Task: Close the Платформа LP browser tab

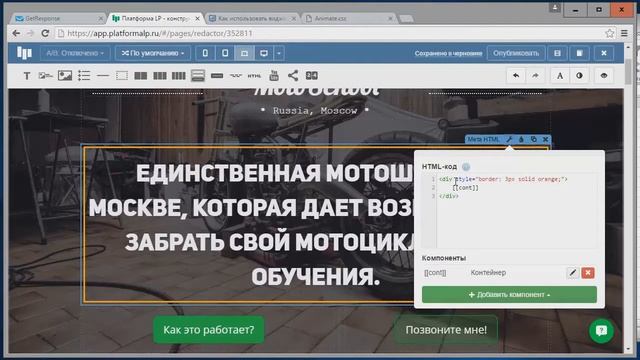Action: coord(198,18)
